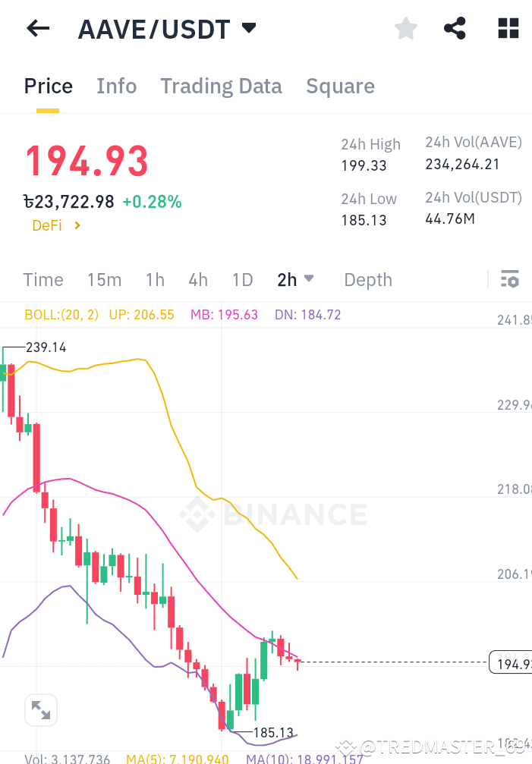Screen dimensions: 532x764
Task: Share the AAVE/USDT chart via the share icon
Action: pos(455,28)
